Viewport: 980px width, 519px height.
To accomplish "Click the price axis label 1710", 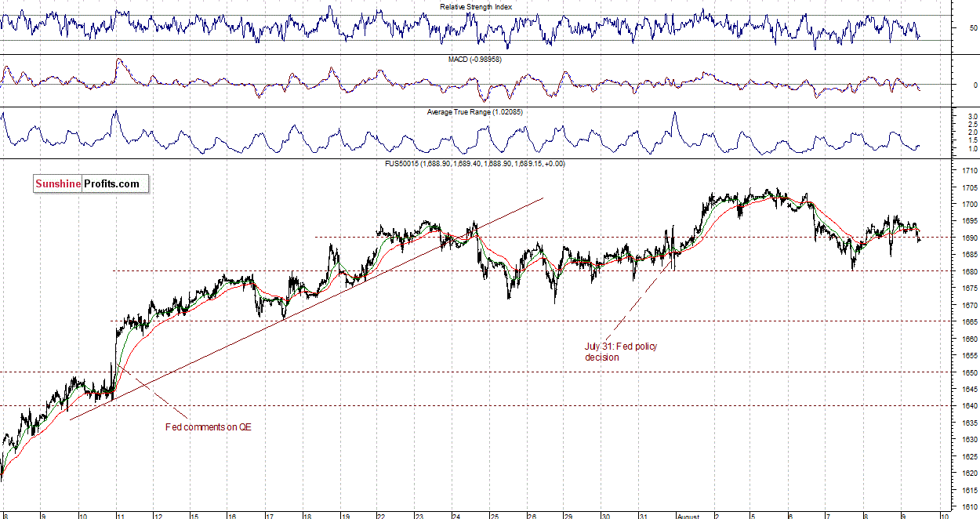I will (x=970, y=171).
